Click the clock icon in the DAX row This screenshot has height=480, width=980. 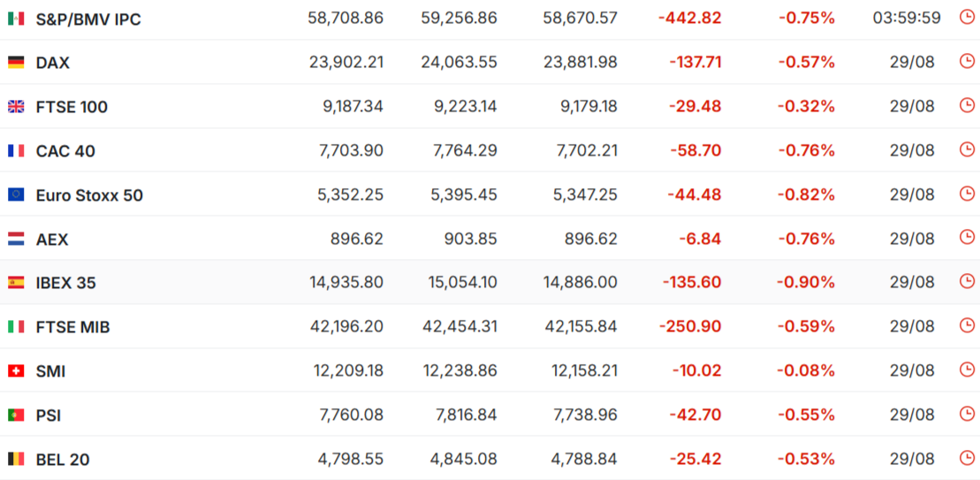966,61
